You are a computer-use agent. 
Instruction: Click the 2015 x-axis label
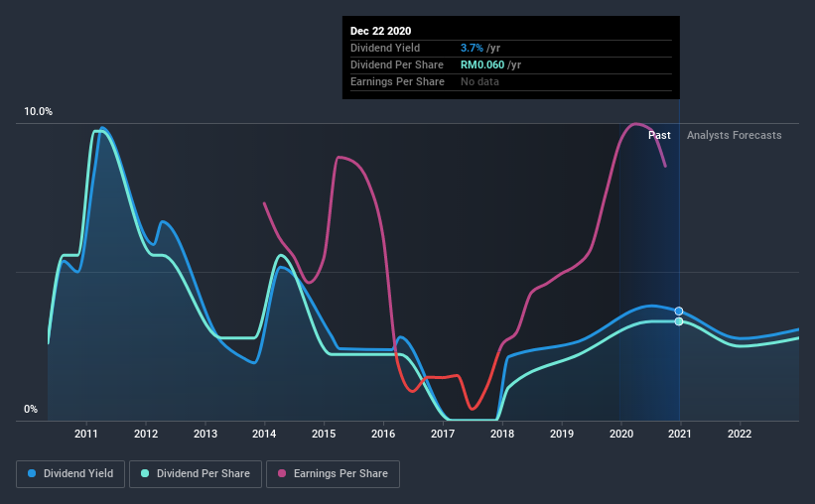(x=324, y=434)
